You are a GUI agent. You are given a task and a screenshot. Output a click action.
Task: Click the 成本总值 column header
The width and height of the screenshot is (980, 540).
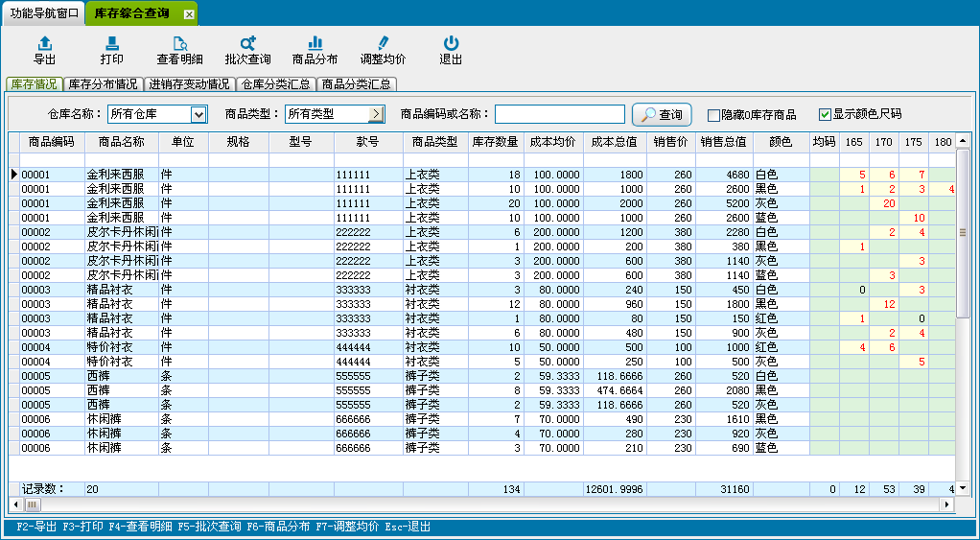click(x=615, y=142)
